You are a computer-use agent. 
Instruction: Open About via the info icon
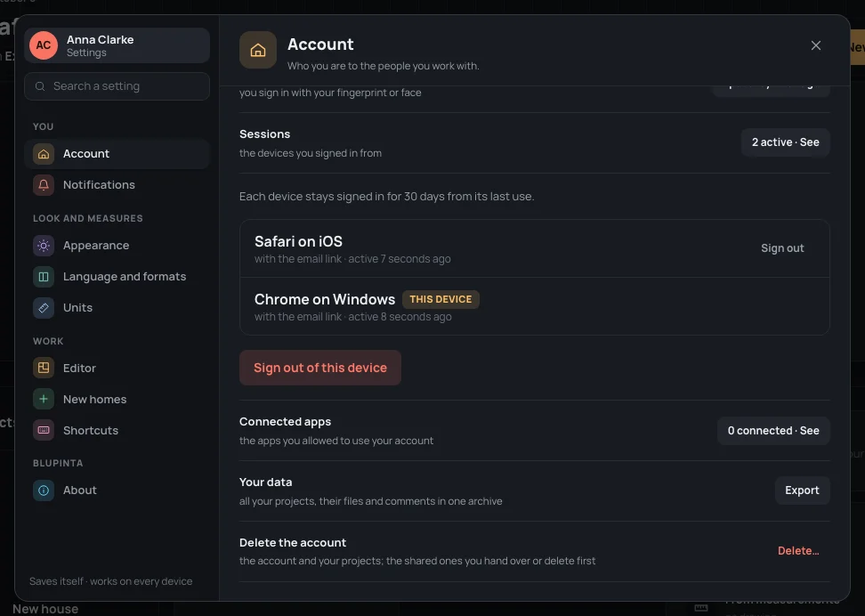point(44,490)
